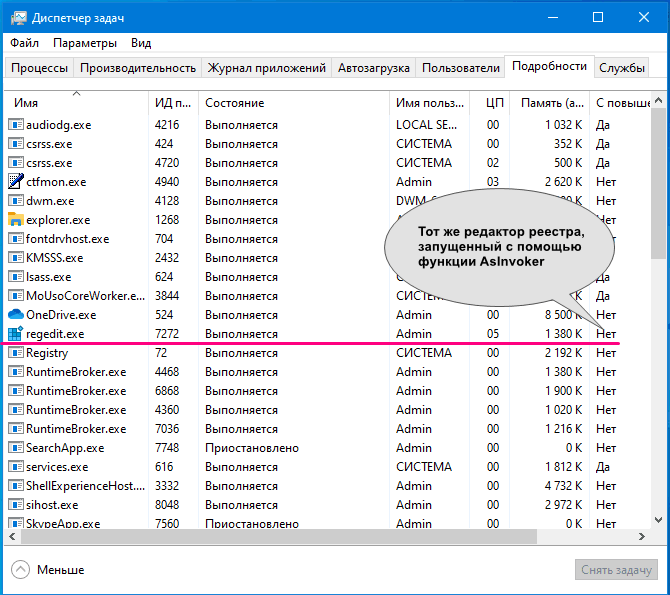Click the SkypeApp.exe process icon
670x595 pixels.
click(16, 523)
